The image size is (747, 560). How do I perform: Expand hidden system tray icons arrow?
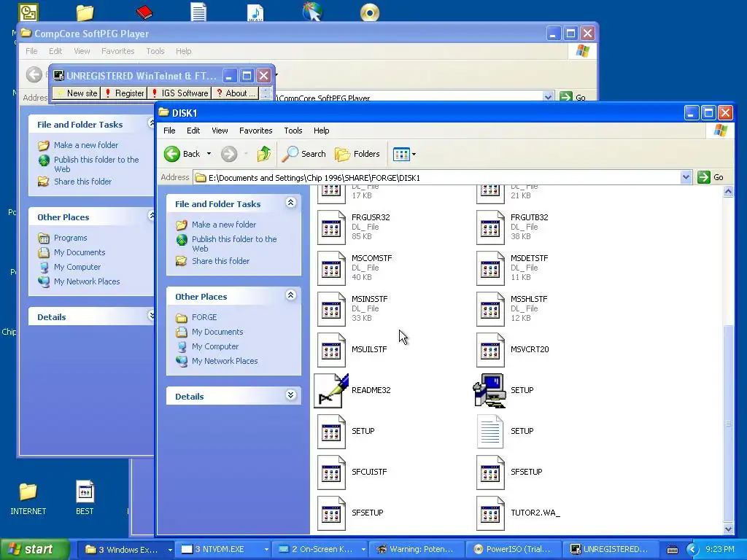coord(692,550)
